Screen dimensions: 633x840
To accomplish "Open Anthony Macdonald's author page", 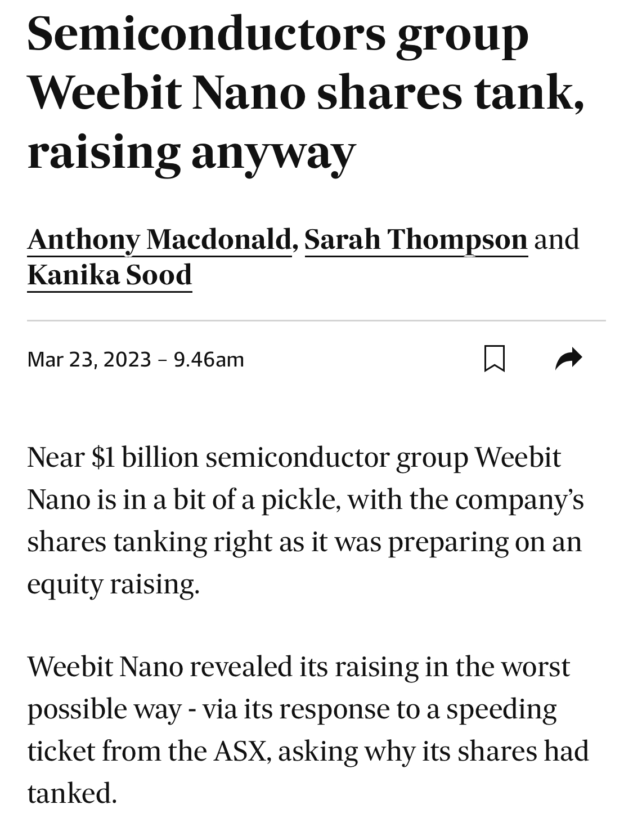I will click(x=159, y=239).
